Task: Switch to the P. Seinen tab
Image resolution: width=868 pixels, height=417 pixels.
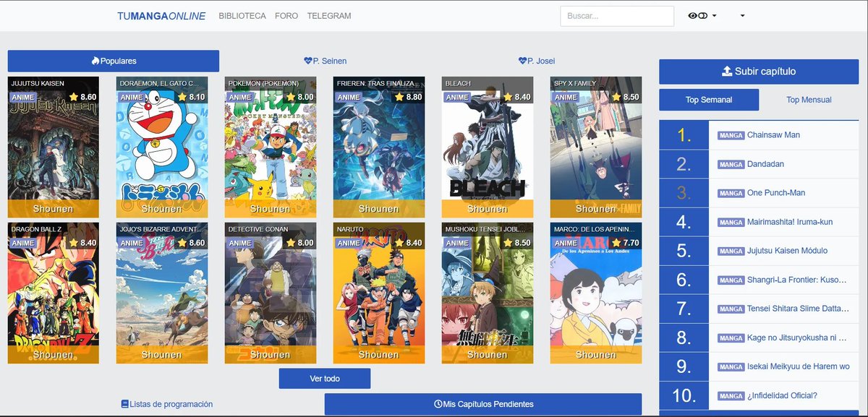Action: 325,61
